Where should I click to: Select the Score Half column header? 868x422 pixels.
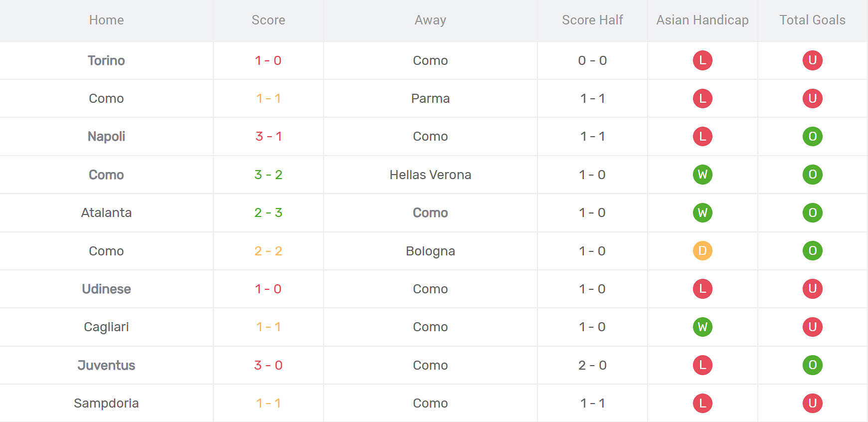(592, 20)
